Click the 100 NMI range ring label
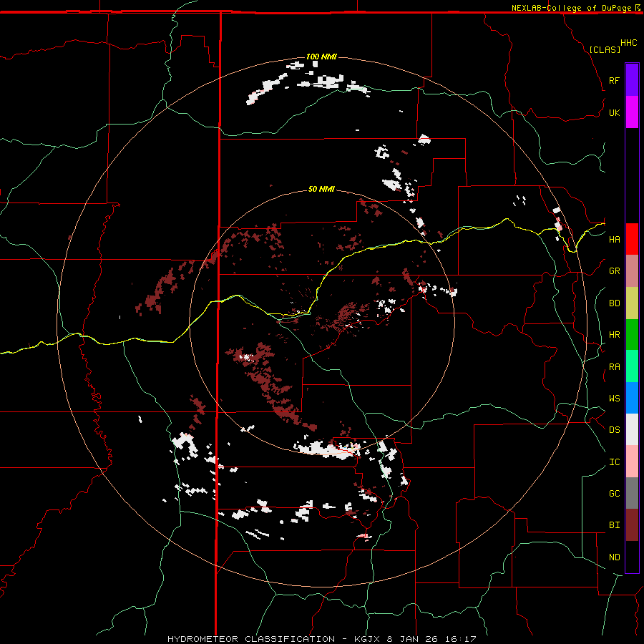This screenshot has width=644, height=644. click(x=321, y=57)
